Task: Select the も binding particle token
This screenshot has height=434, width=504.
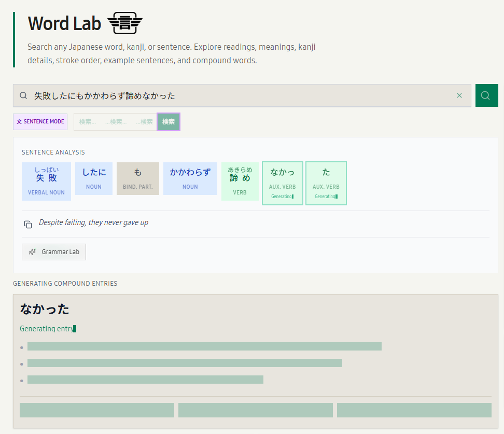Action: (137, 178)
